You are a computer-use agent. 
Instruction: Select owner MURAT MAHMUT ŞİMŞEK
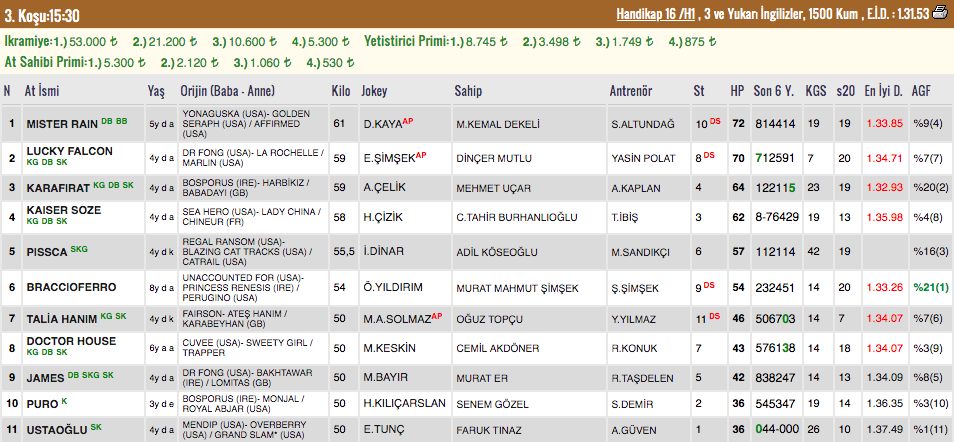[x=517, y=289]
